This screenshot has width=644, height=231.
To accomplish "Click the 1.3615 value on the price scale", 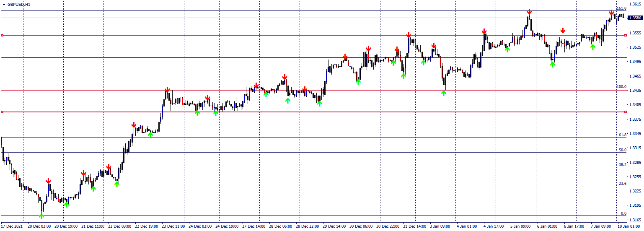I will 635,4.
